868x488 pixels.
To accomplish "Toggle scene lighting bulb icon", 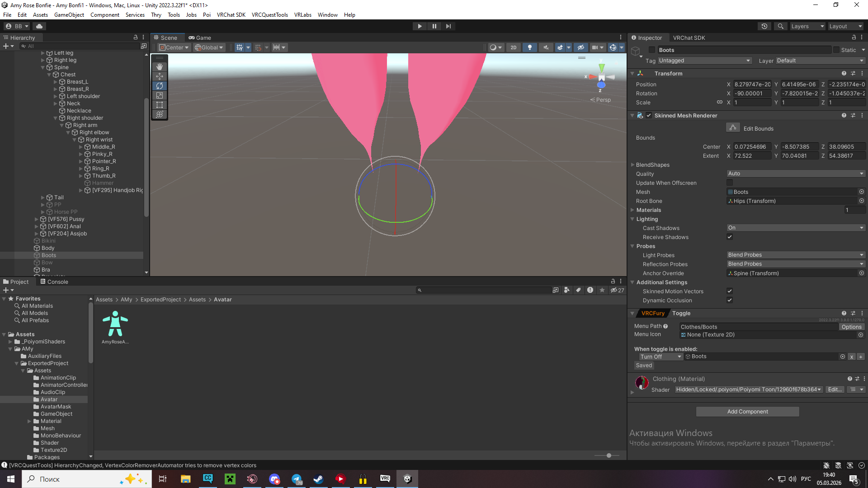I will [x=530, y=47].
